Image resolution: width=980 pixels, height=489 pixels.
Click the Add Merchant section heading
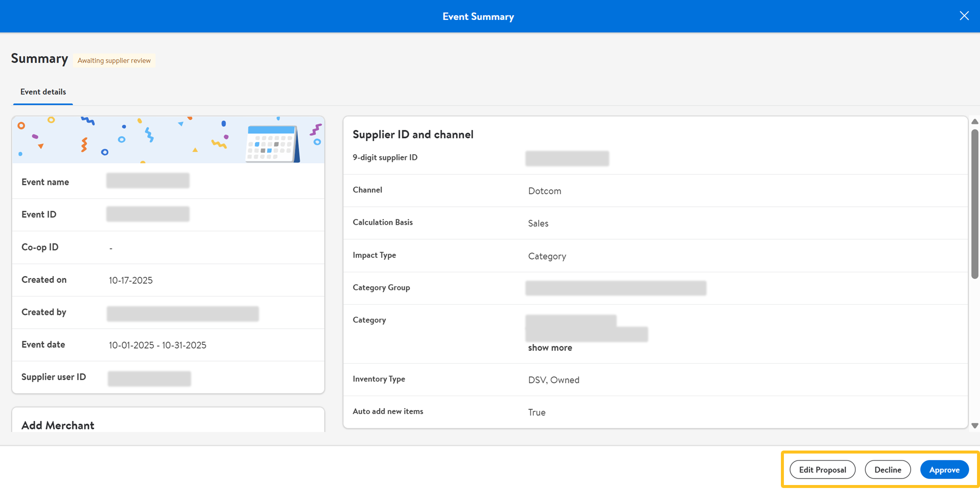(x=58, y=425)
